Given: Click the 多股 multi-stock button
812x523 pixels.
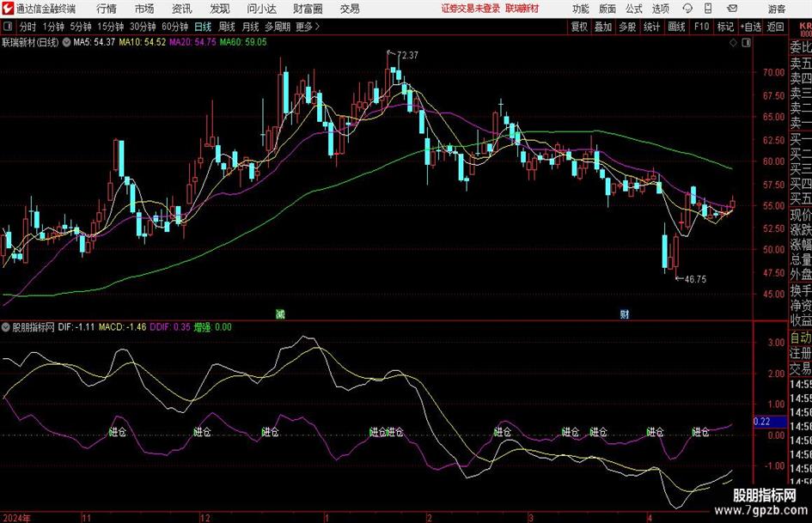Looking at the screenshot, I should (x=627, y=27).
